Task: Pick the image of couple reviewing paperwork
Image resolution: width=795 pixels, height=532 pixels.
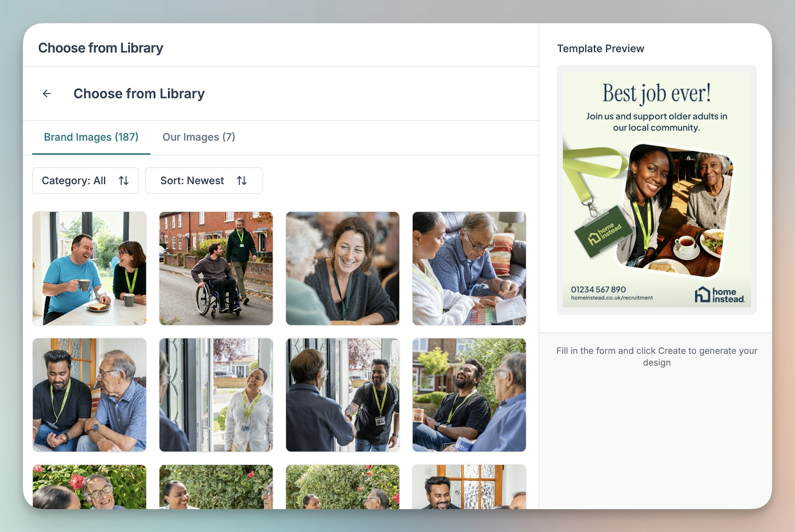Action: click(469, 268)
